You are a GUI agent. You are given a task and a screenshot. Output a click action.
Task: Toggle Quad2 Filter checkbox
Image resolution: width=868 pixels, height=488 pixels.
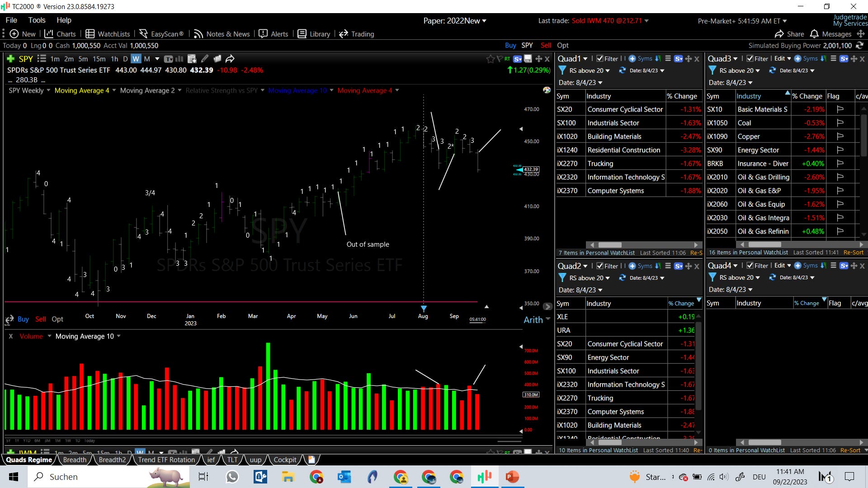coord(600,266)
